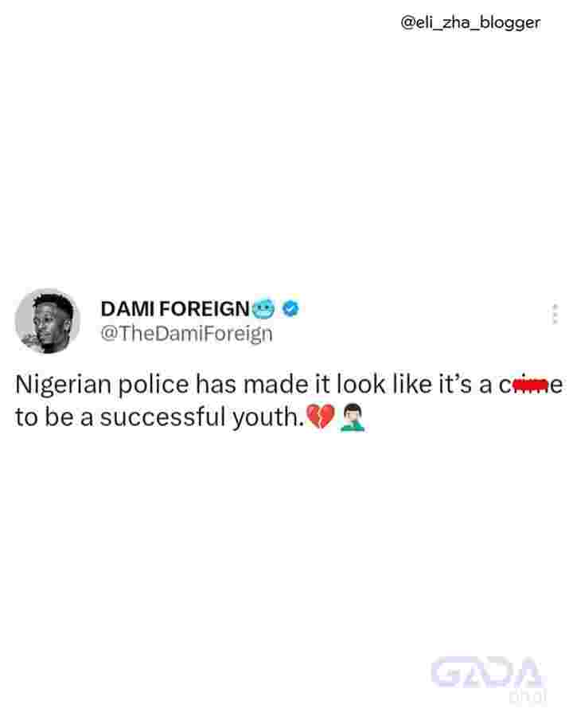
Task: Click the words 'Nigerian police' in tweet
Action: 102,386
